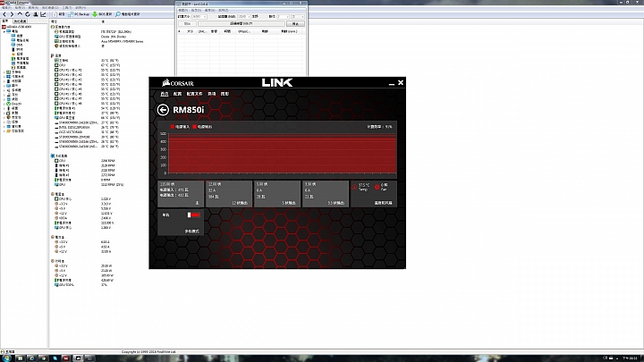Image resolution: width=644 pixels, height=362 pixels.
Task: Collapse the Computer node in AIDA64 tree
Action: [4, 31]
